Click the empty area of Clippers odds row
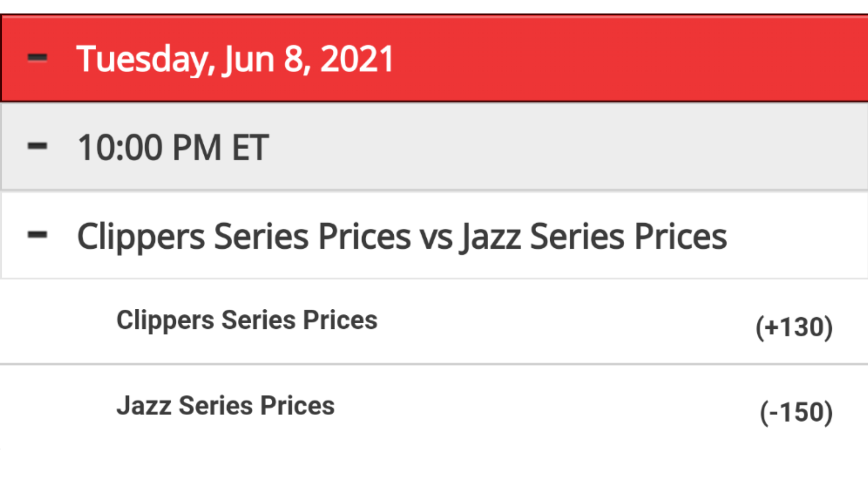This screenshot has width=868, height=479. click(x=564, y=322)
